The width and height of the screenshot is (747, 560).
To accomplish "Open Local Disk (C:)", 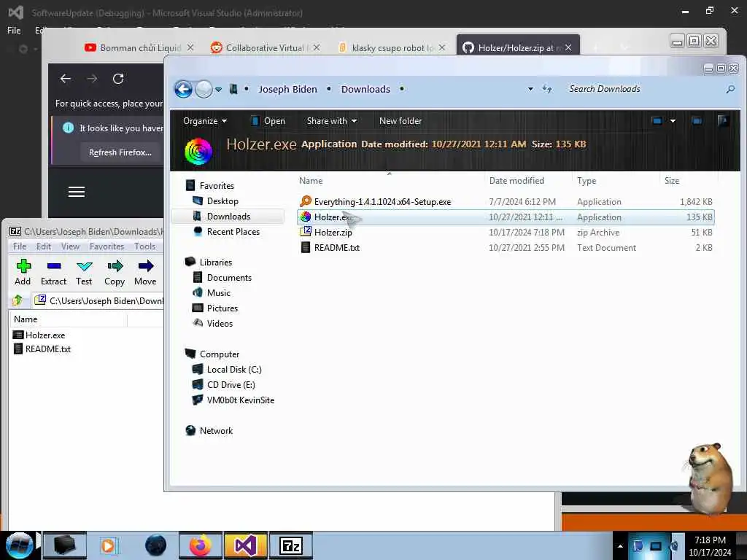I will [x=234, y=370].
